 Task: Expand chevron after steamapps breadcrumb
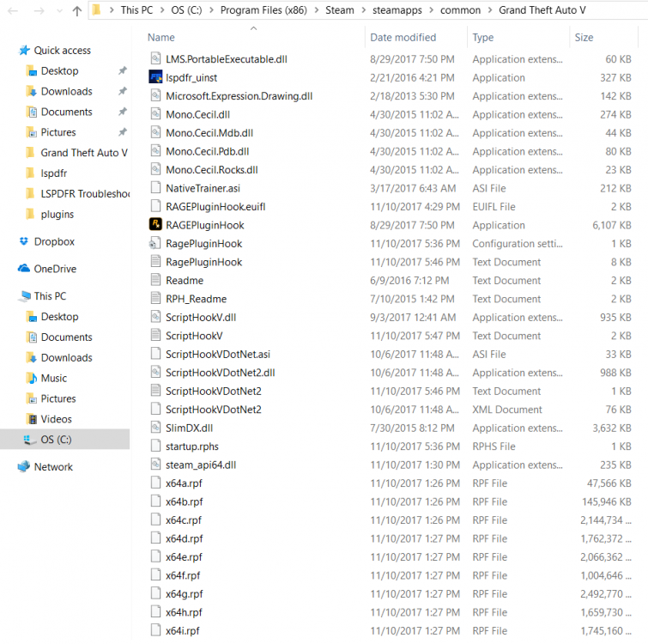[x=431, y=10]
